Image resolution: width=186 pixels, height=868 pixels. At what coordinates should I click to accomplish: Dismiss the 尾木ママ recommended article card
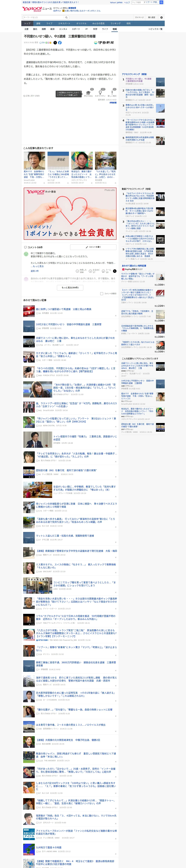pos(44,183)
